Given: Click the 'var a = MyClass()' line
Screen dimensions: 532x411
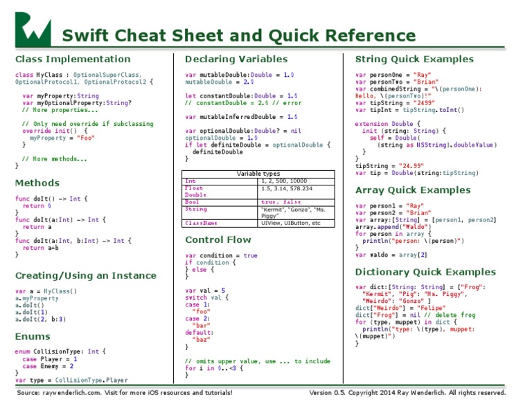Looking at the screenshot, I should [x=46, y=291].
